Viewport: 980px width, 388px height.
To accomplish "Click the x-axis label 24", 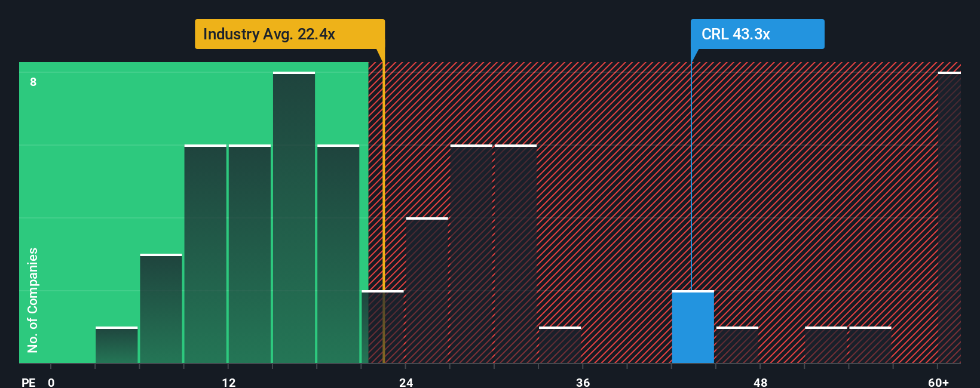I will 406,382.
